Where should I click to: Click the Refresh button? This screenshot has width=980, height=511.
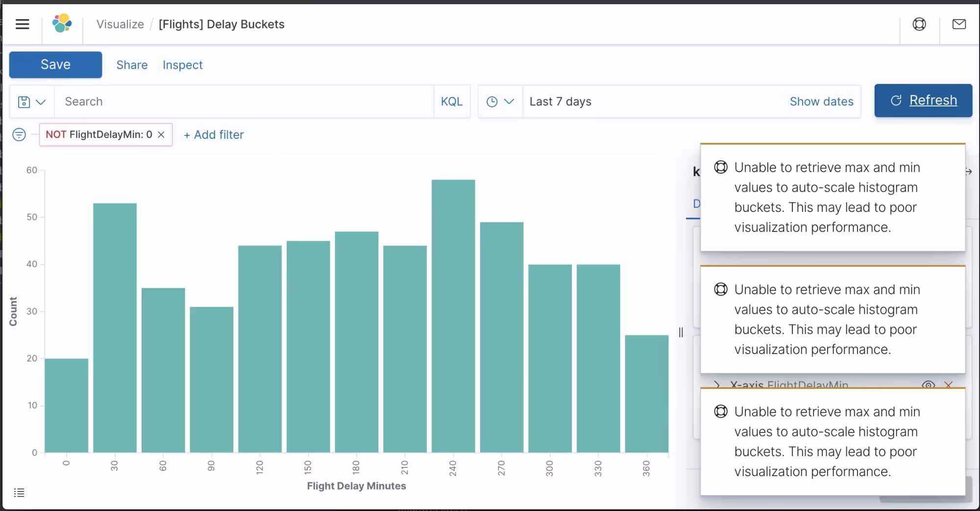923,101
